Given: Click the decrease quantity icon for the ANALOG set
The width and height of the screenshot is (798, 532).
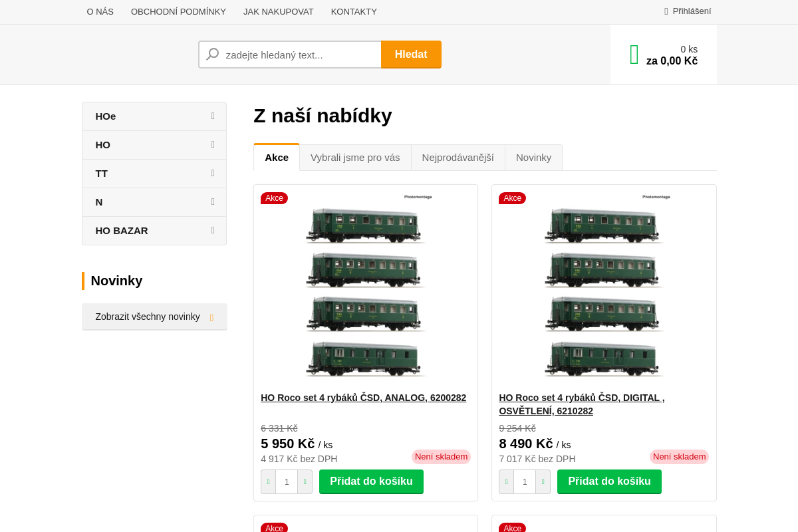Looking at the screenshot, I should [268, 481].
